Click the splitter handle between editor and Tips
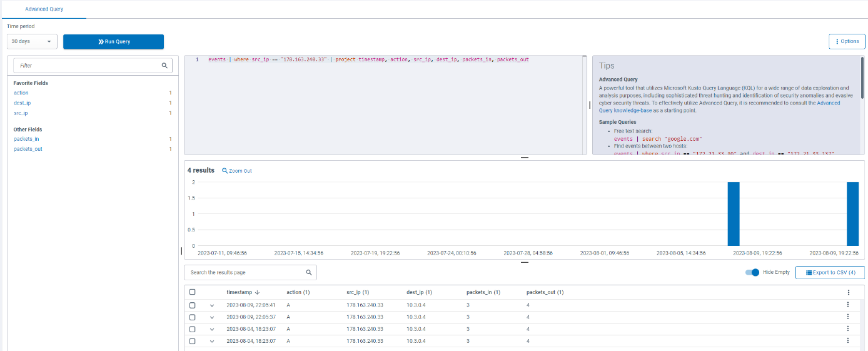Image resolution: width=868 pixels, height=351 pixels. (589, 105)
